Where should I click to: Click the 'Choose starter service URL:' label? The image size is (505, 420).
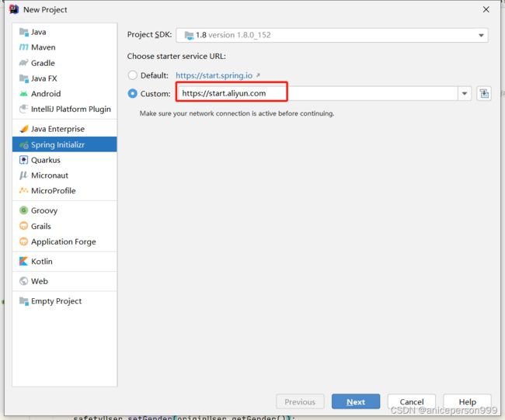176,57
